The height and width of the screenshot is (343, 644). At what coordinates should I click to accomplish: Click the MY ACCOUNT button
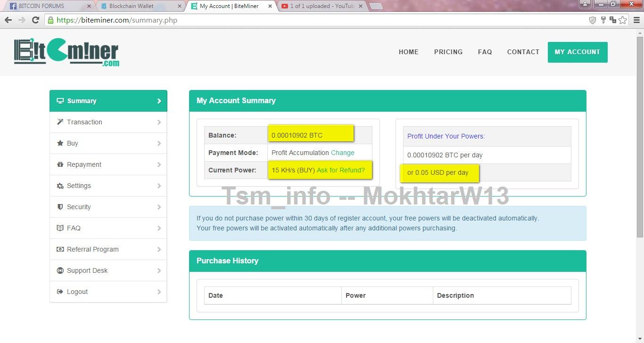578,52
